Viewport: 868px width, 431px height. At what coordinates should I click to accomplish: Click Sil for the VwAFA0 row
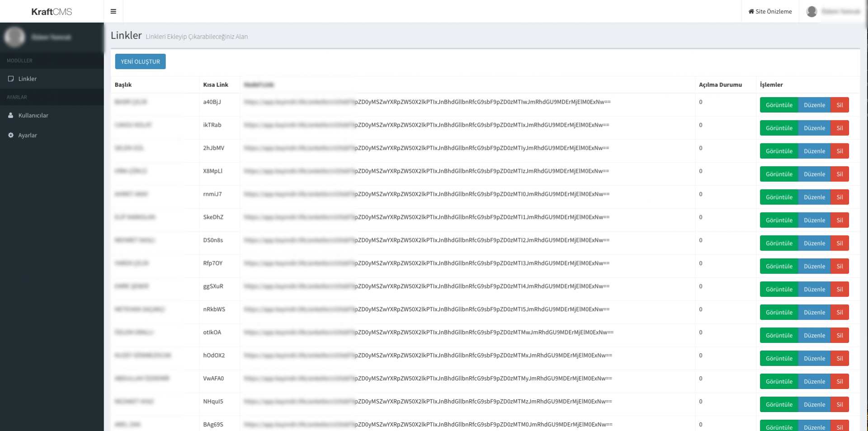click(x=840, y=382)
